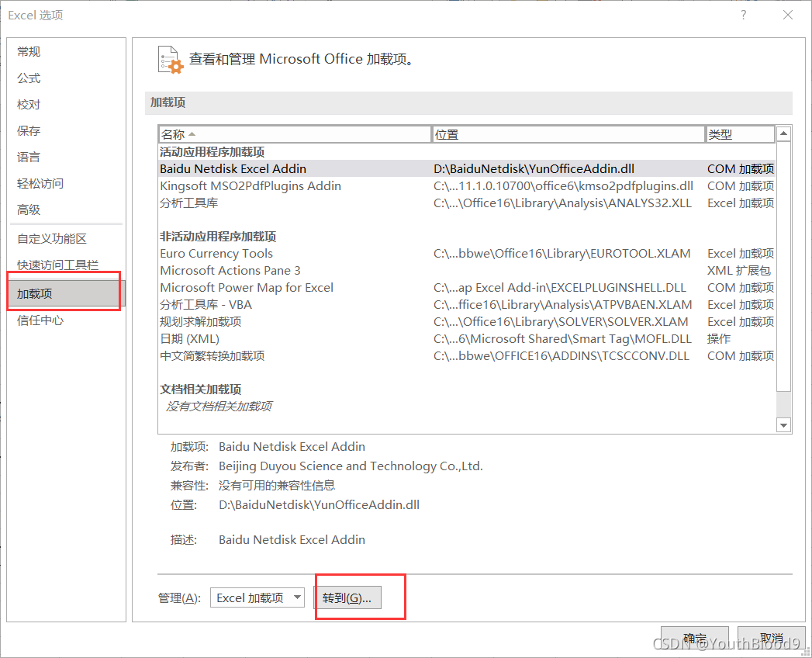The image size is (812, 658).
Task: Open the 管理 Excel 加载项 dropdown
Action: coord(257,598)
